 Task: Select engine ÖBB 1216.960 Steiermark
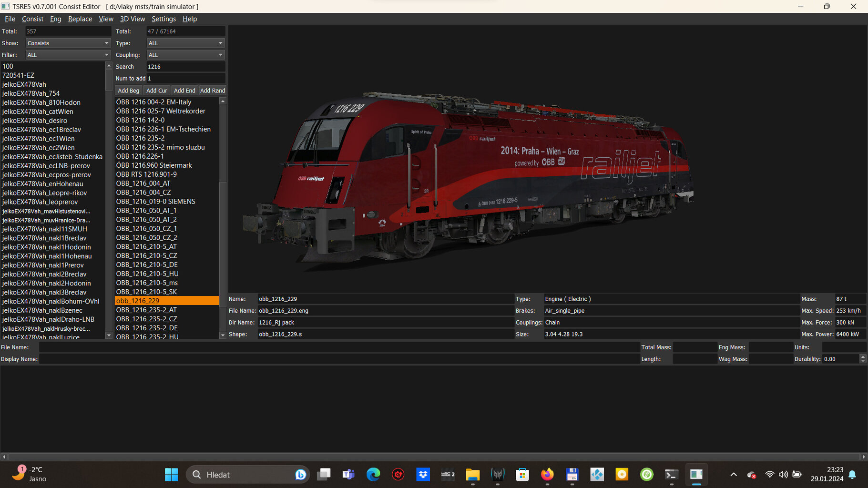point(167,165)
